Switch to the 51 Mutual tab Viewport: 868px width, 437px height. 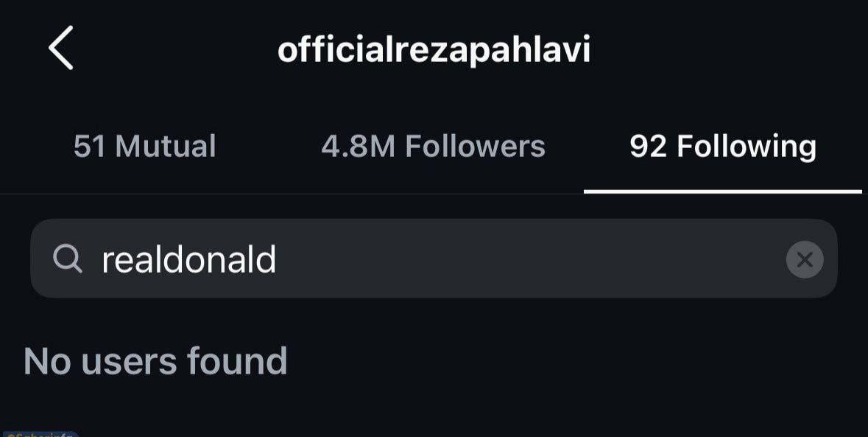144,147
